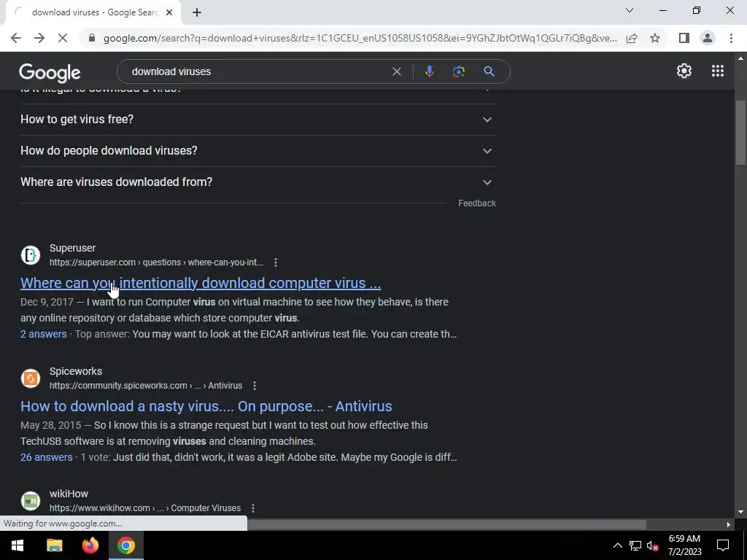Open the clock showing 6:59 AM
Viewport: 747px width, 560px height.
(684, 545)
